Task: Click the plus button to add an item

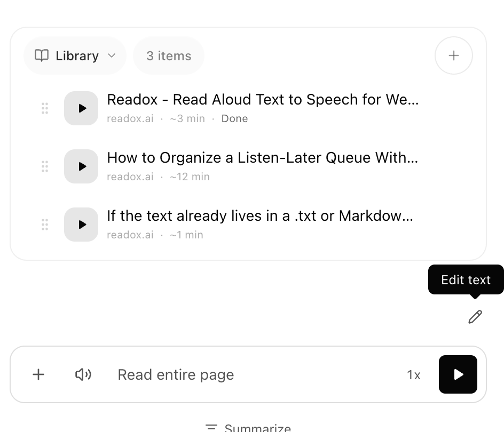Action: click(453, 55)
